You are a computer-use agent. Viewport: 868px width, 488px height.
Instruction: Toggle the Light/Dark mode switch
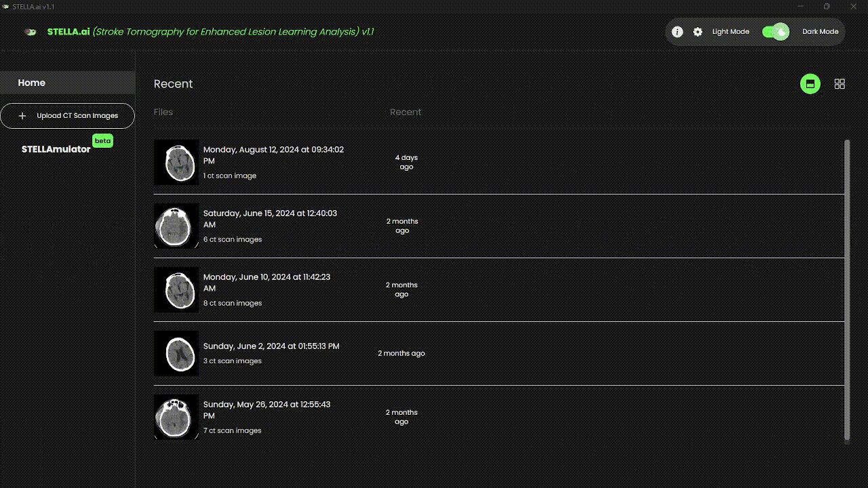click(x=776, y=32)
